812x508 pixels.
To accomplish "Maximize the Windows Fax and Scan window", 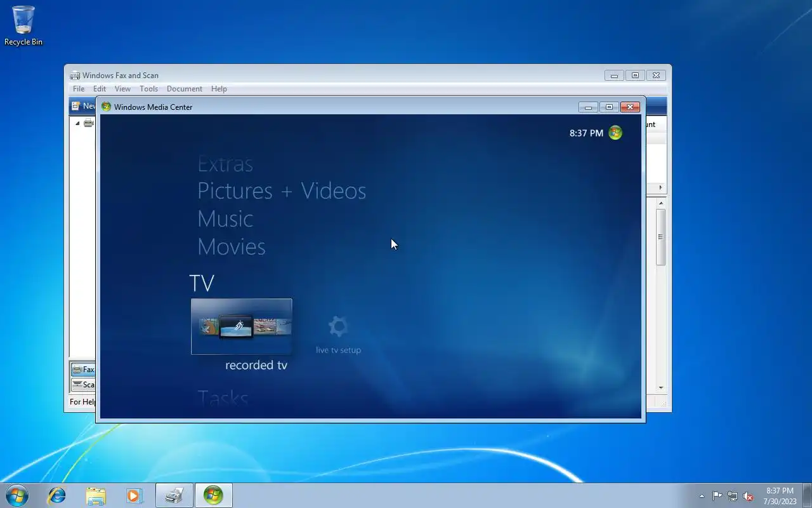I will pyautogui.click(x=635, y=75).
